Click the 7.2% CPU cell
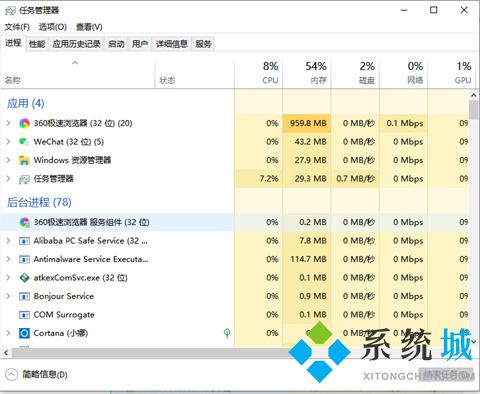480x394 pixels. tap(259, 179)
